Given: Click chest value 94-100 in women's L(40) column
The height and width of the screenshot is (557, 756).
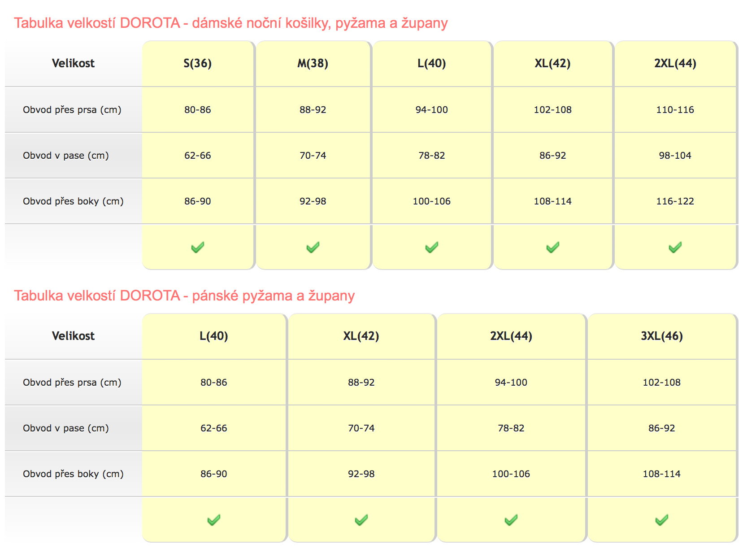Looking at the screenshot, I should coord(432,110).
